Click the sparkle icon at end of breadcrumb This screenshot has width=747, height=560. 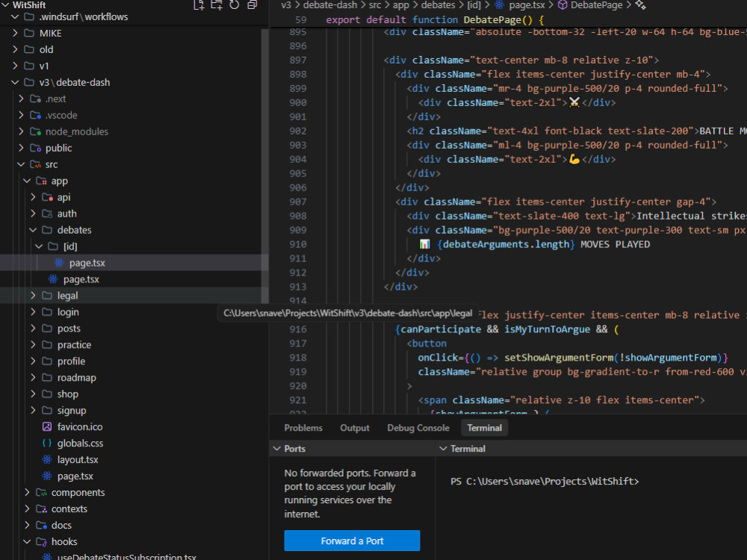[x=641, y=5]
